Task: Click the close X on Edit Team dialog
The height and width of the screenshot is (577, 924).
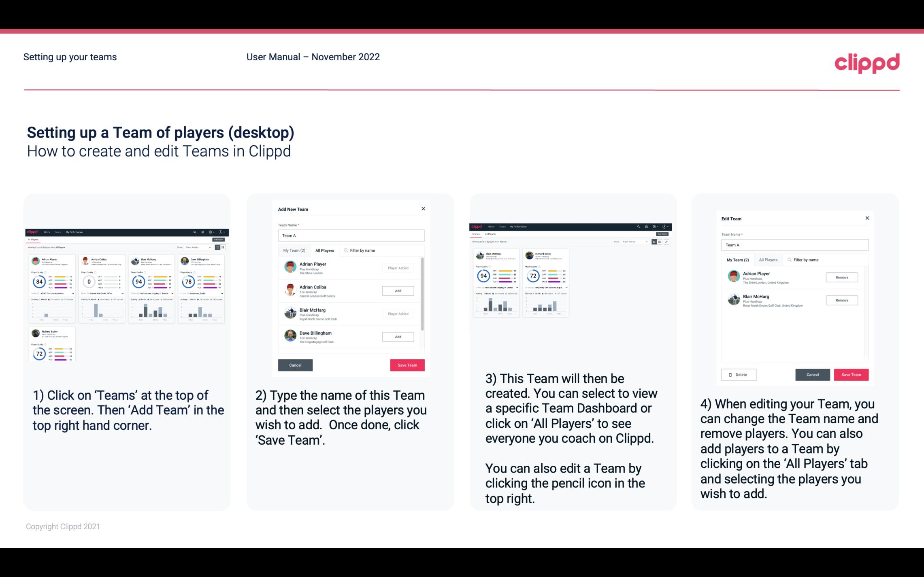Action: (867, 218)
